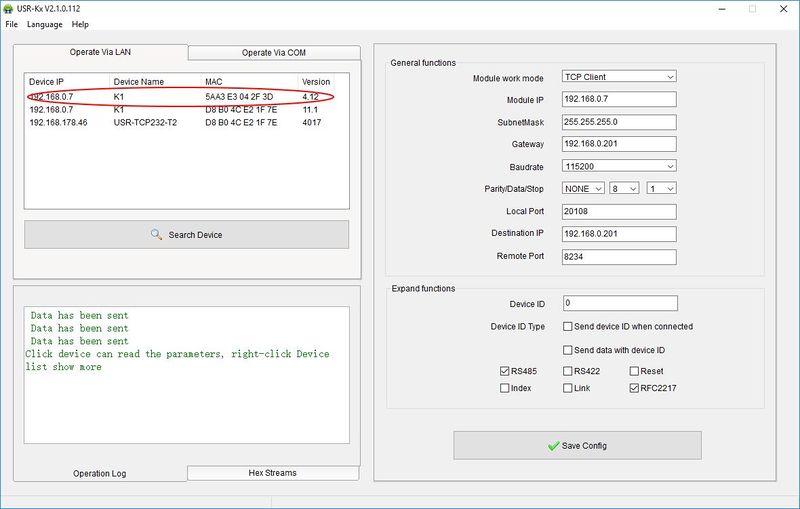Screen dimensions: 800x509
Task: Check the Reset checkbox
Action: point(634,371)
